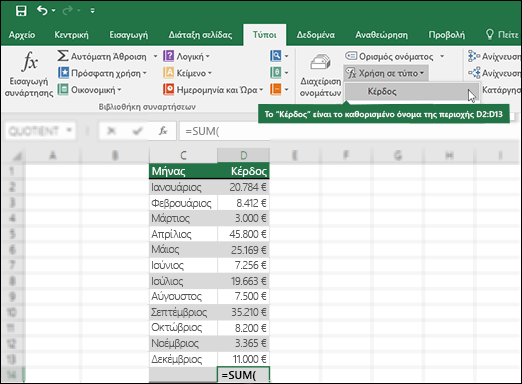Viewport: 522px width, 384px height.
Task: Click the More Functions orange icon
Action: click(x=276, y=89)
